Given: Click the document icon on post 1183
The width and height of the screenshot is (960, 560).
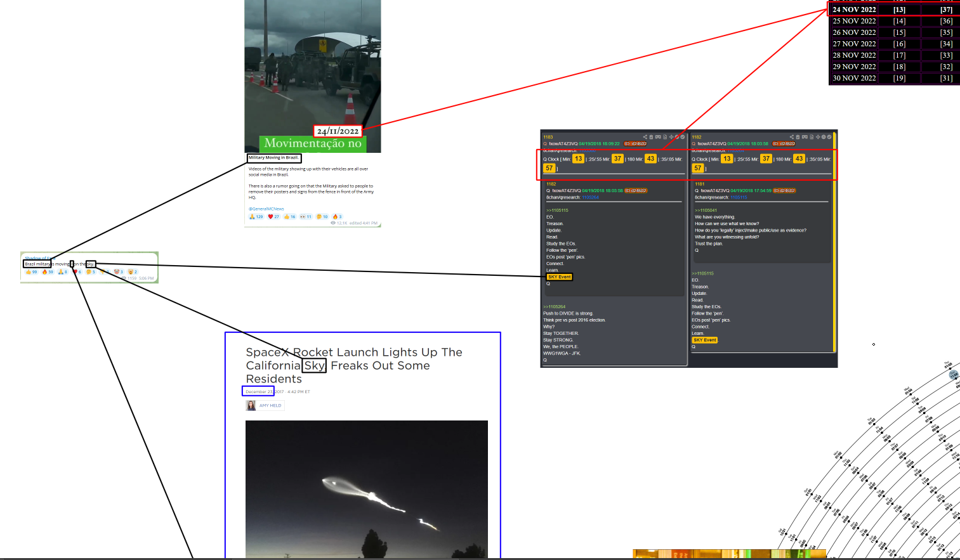Looking at the screenshot, I should click(665, 137).
